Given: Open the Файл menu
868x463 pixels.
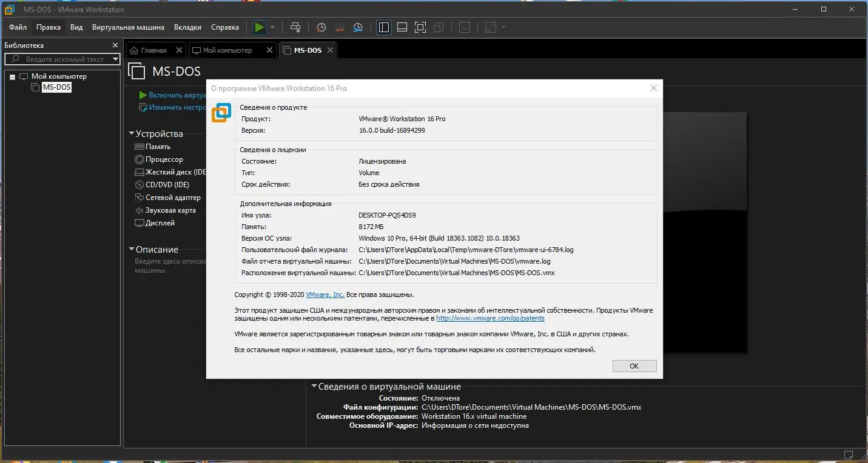Looking at the screenshot, I should [x=18, y=27].
